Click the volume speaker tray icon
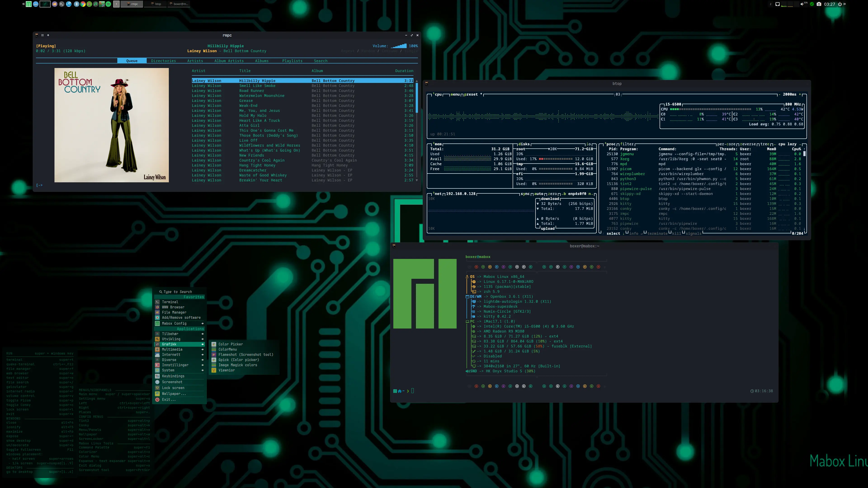This screenshot has height=488, width=868. pos(802,4)
